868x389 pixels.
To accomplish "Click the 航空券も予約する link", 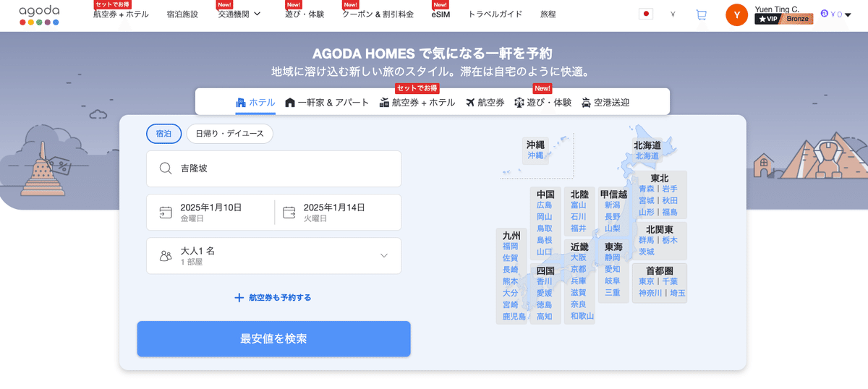I will coord(280,297).
